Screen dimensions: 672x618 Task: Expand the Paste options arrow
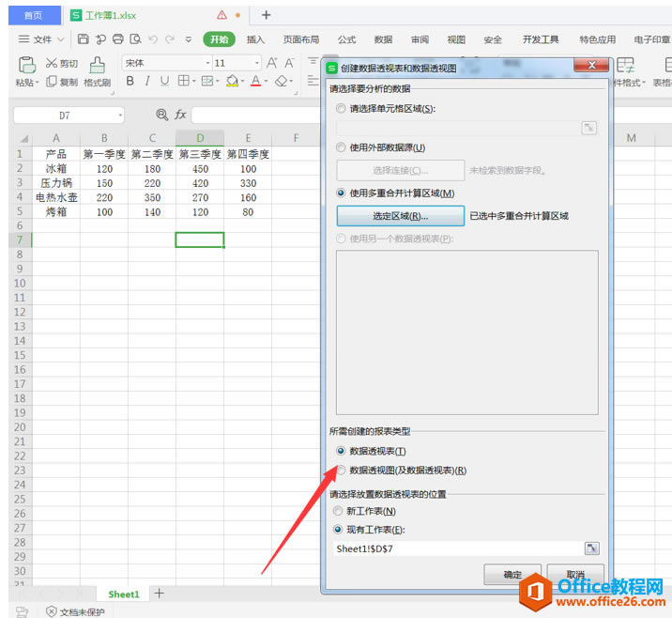(37, 82)
